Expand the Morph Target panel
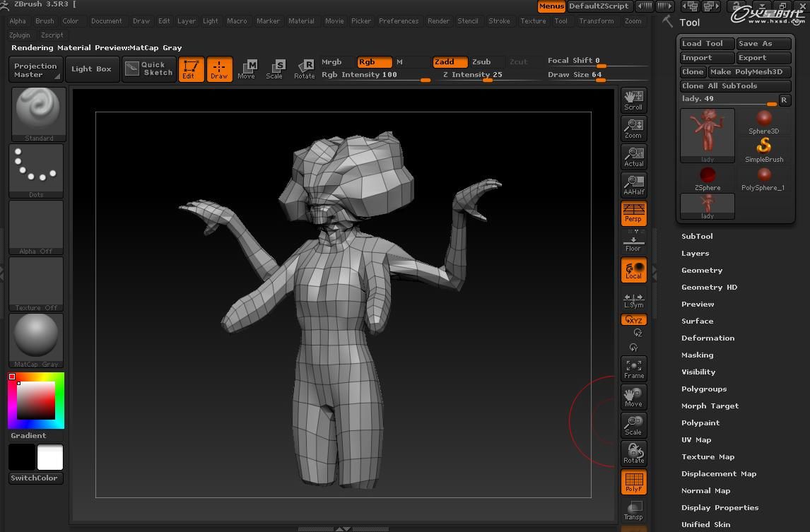 tap(710, 406)
